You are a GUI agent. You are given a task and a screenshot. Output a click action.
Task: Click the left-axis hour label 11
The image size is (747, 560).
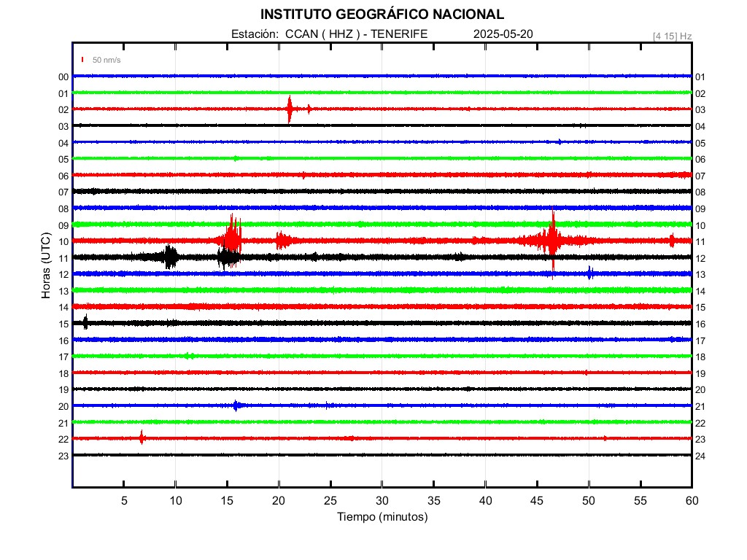(x=63, y=259)
